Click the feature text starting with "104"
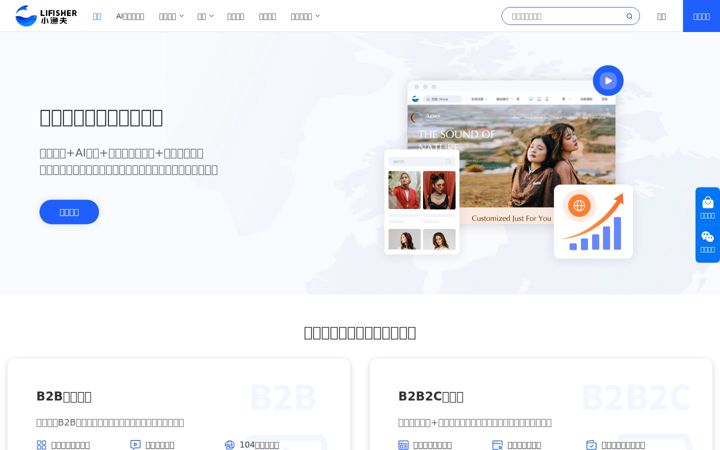This screenshot has width=720, height=450. coord(259,445)
